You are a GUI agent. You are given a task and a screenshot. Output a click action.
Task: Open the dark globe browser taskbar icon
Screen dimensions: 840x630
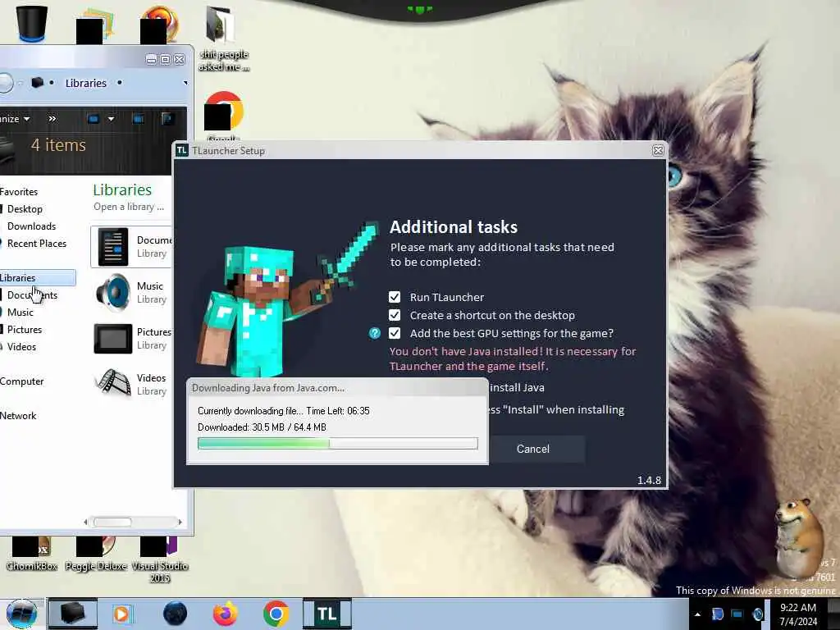click(175, 614)
